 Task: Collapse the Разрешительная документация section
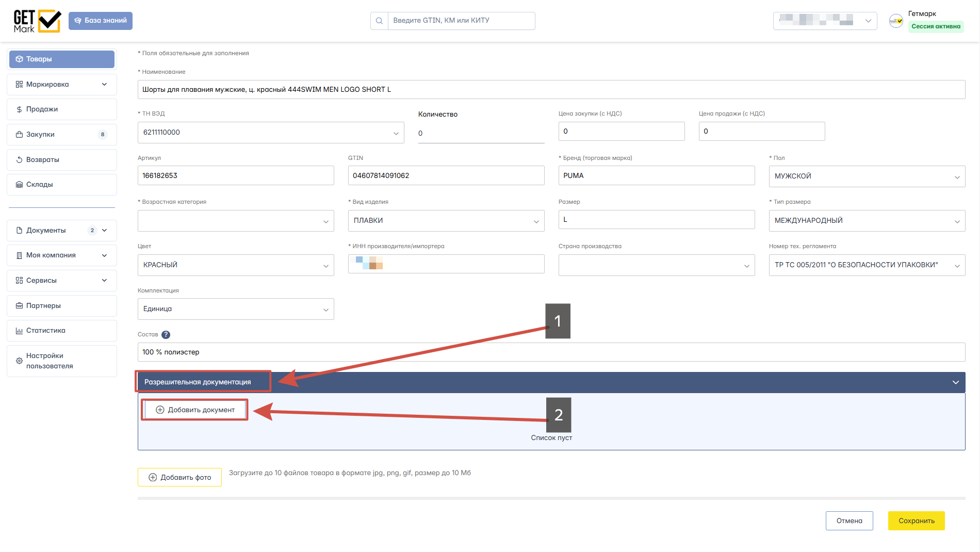[955, 382]
